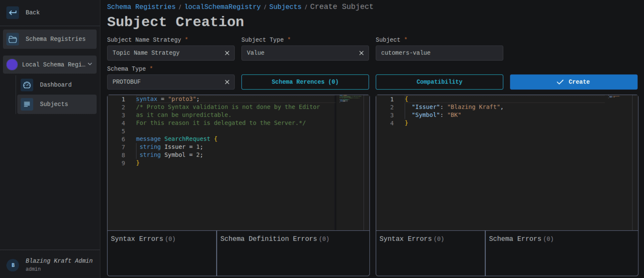This screenshot has height=278, width=644.
Task: Click the Blazing Kraft Admin avatar
Action: pos(13,265)
